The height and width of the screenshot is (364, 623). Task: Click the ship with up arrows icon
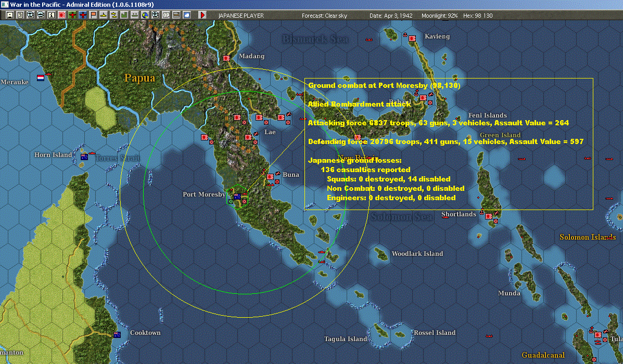coord(135,15)
